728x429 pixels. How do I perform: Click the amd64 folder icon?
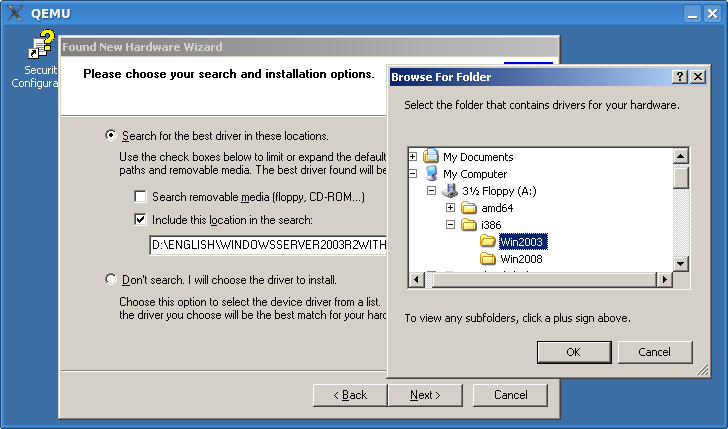[x=469, y=208]
